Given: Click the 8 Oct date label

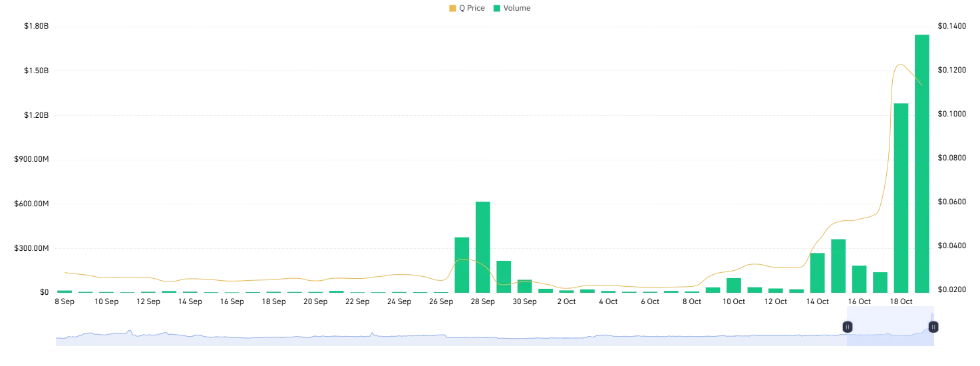Looking at the screenshot, I should pos(692,301).
